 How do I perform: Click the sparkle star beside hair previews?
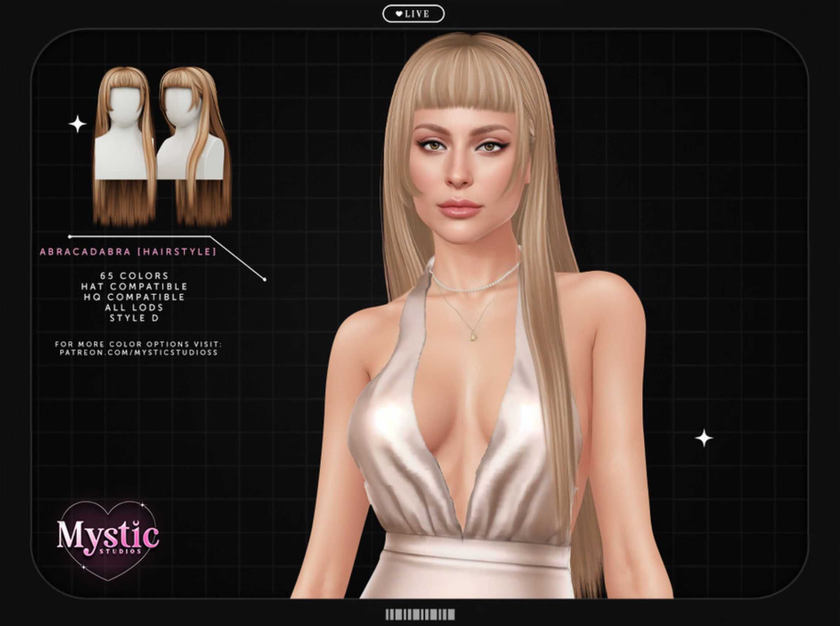pos(77,124)
